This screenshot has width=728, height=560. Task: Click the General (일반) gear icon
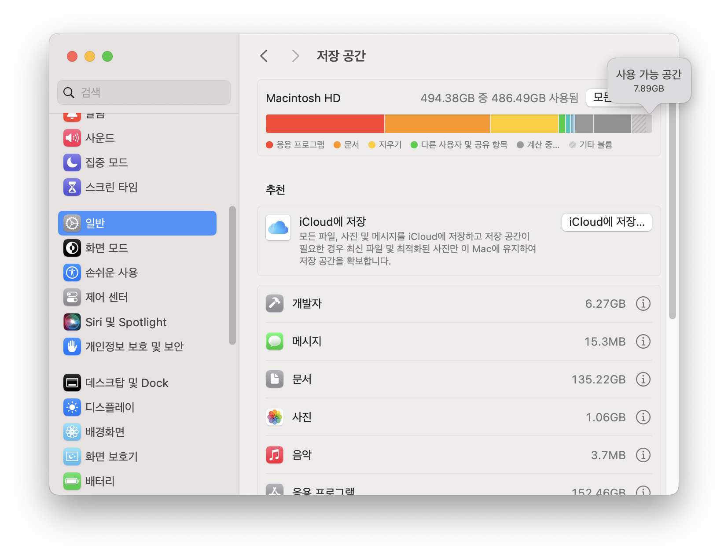pos(72,223)
